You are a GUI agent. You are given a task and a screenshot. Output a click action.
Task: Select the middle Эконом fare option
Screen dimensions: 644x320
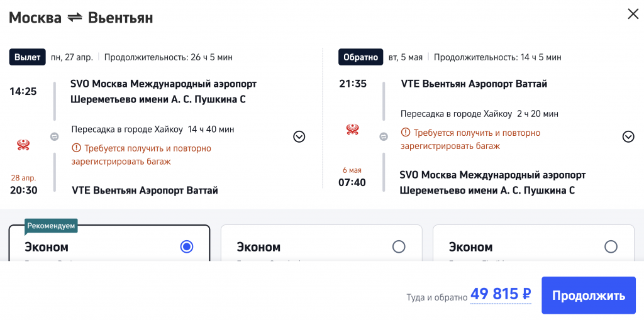tap(398, 246)
